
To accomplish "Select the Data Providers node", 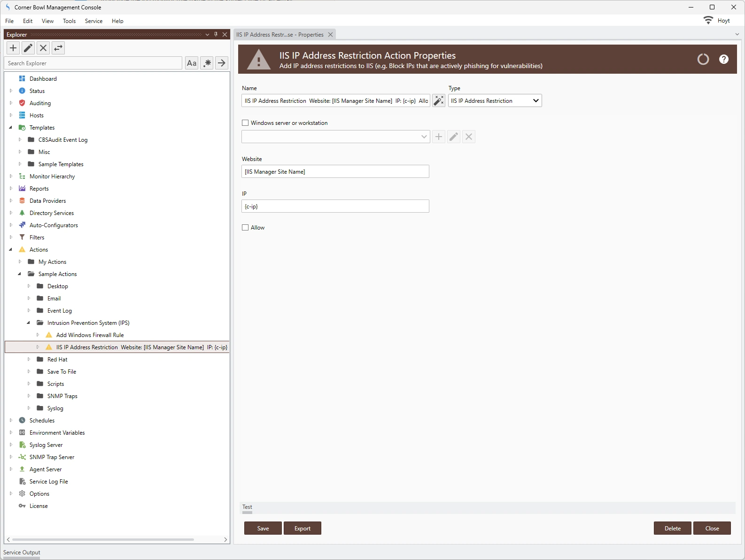I will [x=47, y=201].
